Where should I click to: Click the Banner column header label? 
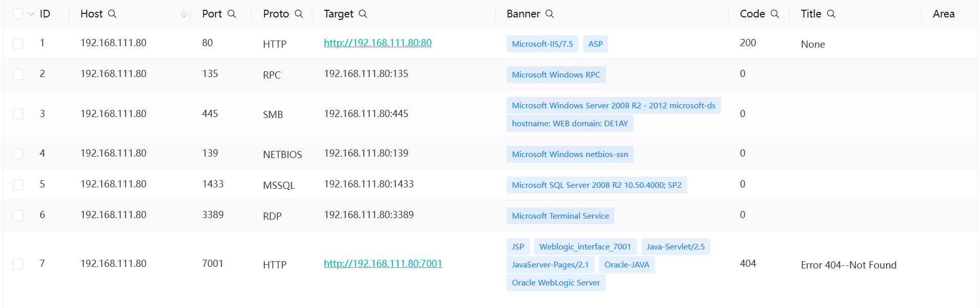click(x=523, y=14)
